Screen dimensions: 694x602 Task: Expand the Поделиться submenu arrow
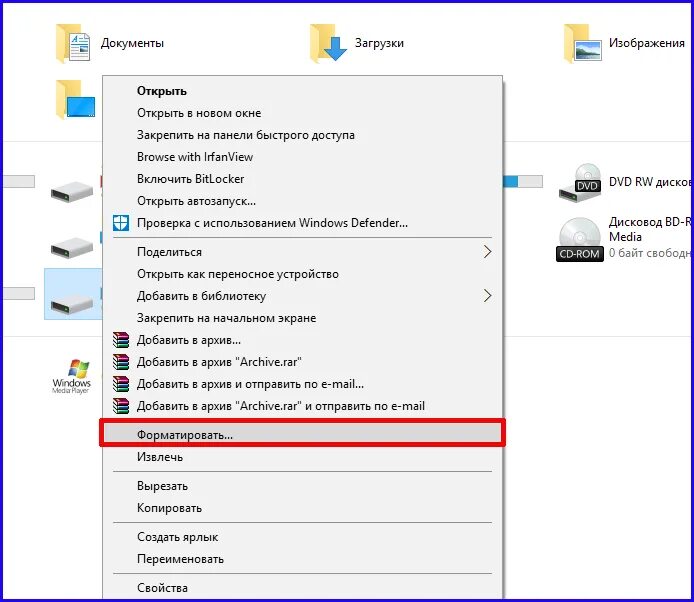pyautogui.click(x=487, y=252)
